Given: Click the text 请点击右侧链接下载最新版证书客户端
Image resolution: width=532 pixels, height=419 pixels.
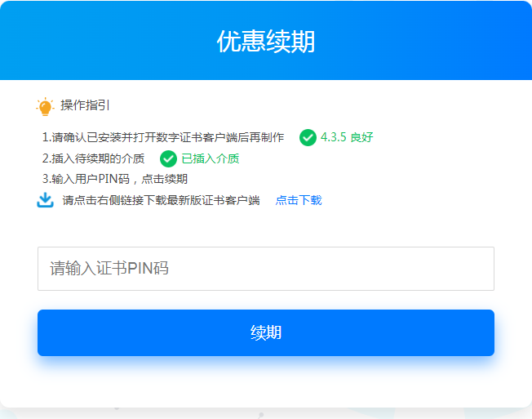Looking at the screenshot, I should (x=161, y=200).
